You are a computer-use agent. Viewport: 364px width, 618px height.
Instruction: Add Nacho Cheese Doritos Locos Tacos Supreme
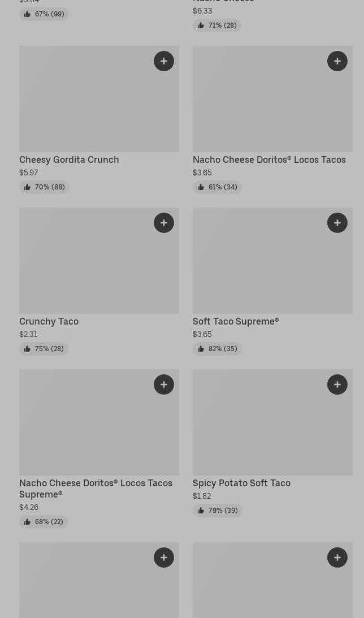click(164, 384)
